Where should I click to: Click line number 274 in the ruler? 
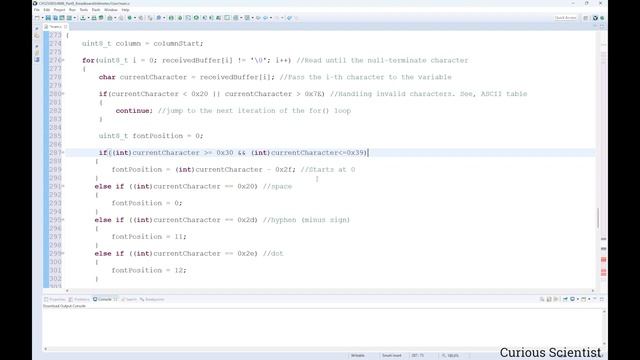coord(55,44)
